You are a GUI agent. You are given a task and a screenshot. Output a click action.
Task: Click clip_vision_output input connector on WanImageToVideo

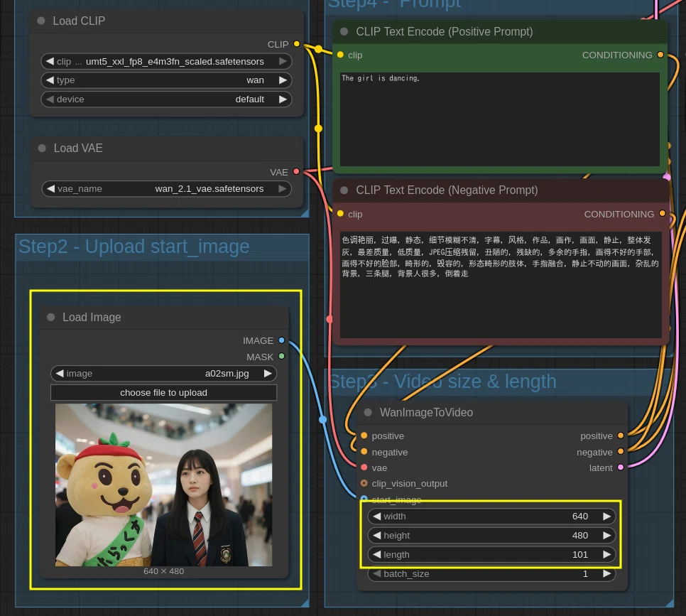point(364,483)
